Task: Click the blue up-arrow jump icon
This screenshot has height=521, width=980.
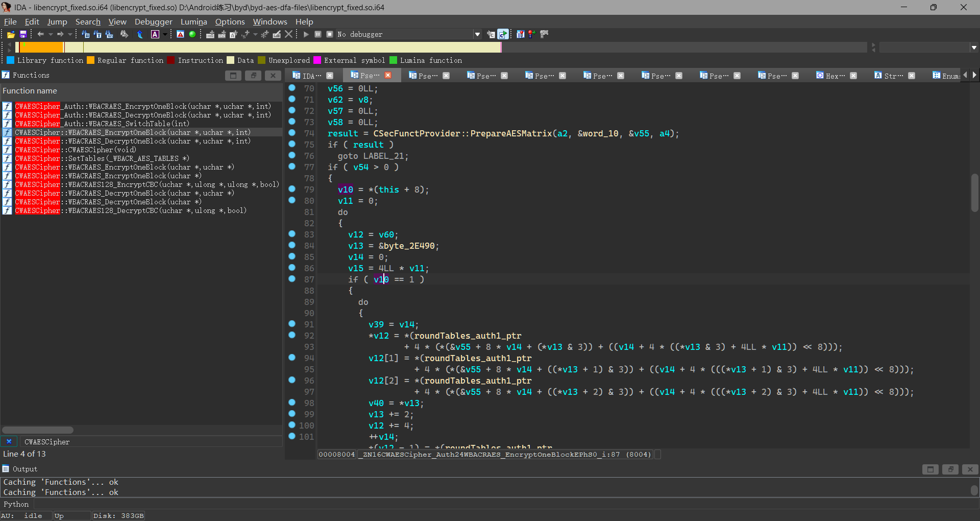Action: click(140, 34)
